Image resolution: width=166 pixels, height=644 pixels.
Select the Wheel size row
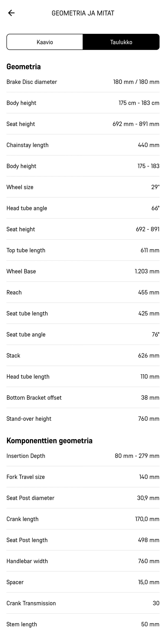click(83, 187)
